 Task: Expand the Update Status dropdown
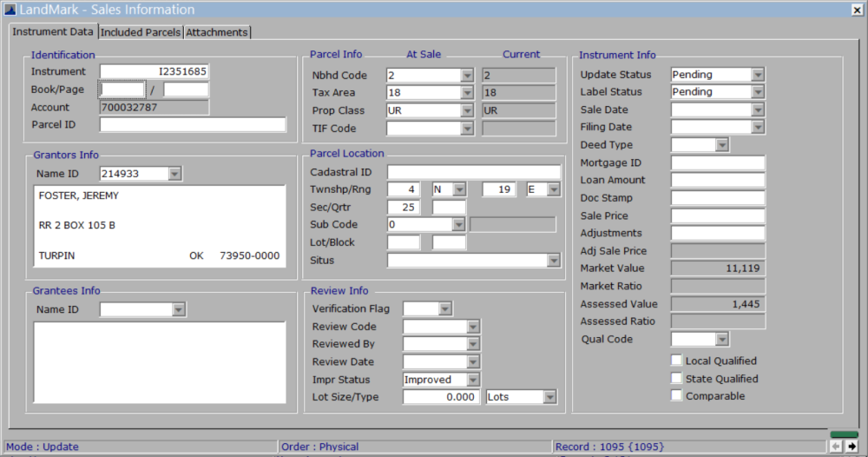coord(758,75)
